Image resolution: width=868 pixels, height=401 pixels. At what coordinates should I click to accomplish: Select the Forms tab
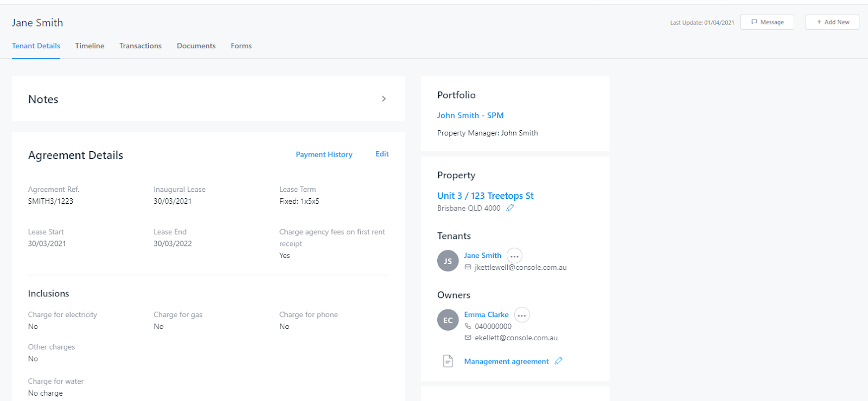point(241,46)
